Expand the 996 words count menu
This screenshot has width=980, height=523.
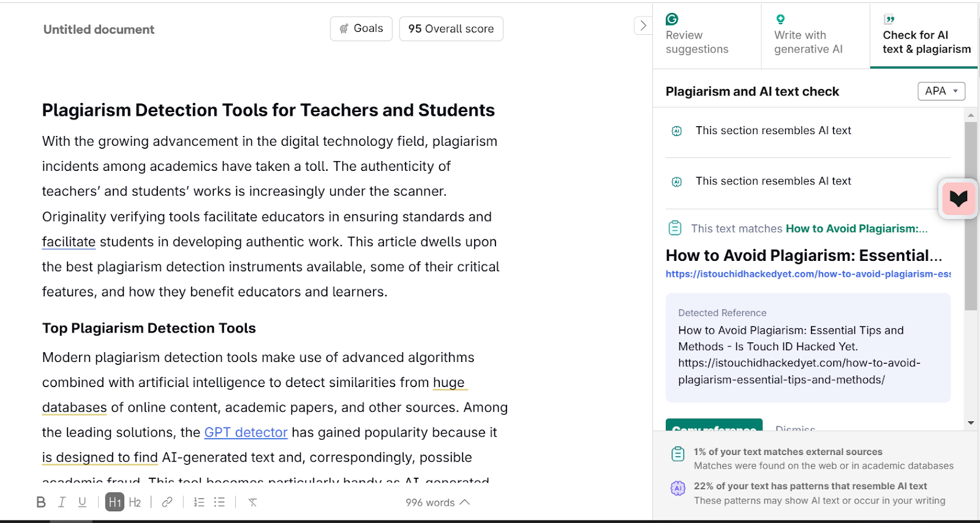[x=437, y=502]
